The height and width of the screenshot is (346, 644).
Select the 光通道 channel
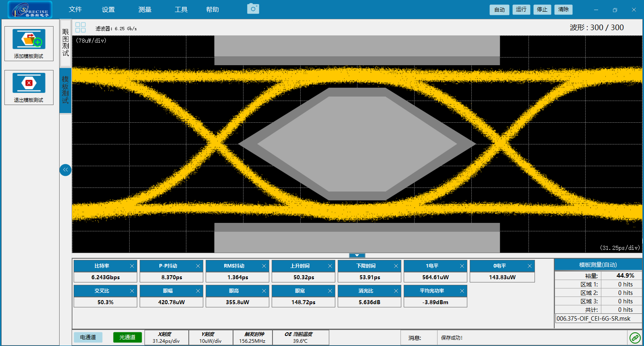(127, 337)
